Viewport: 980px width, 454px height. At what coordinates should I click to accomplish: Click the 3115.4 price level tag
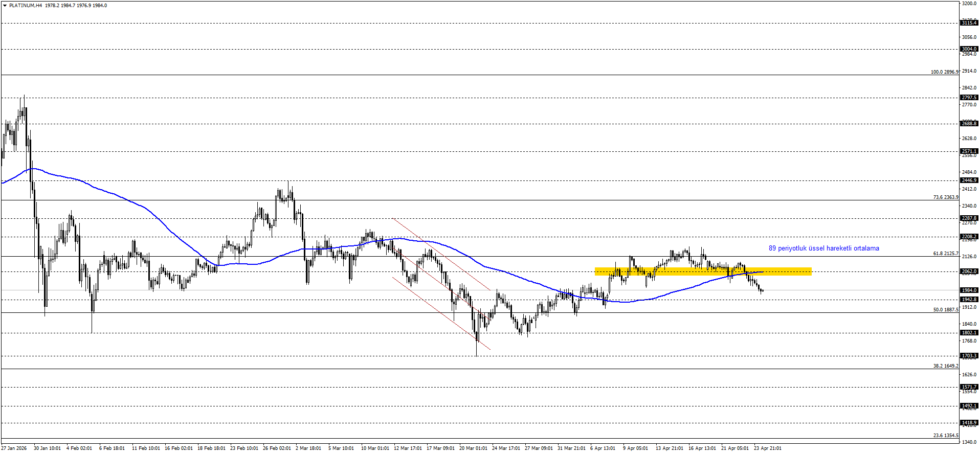click(969, 23)
